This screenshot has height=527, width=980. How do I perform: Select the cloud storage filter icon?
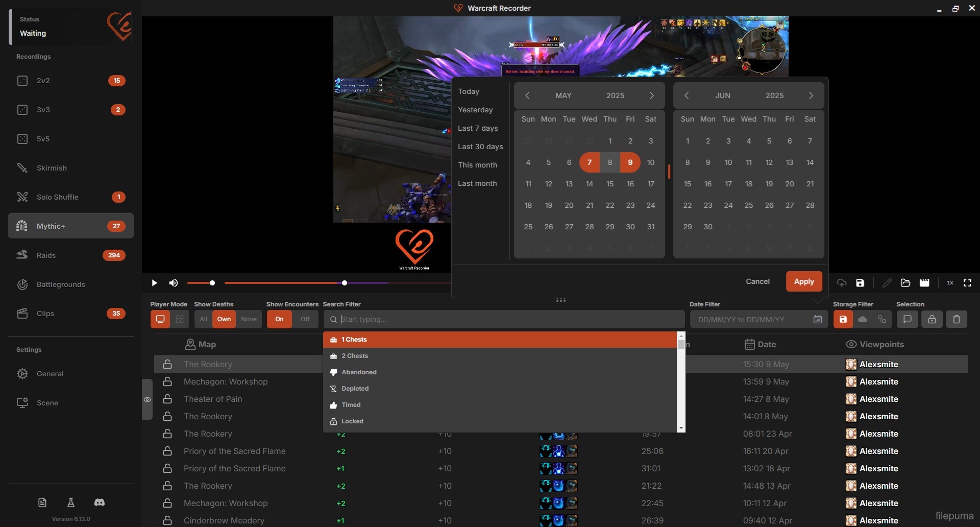click(x=863, y=319)
